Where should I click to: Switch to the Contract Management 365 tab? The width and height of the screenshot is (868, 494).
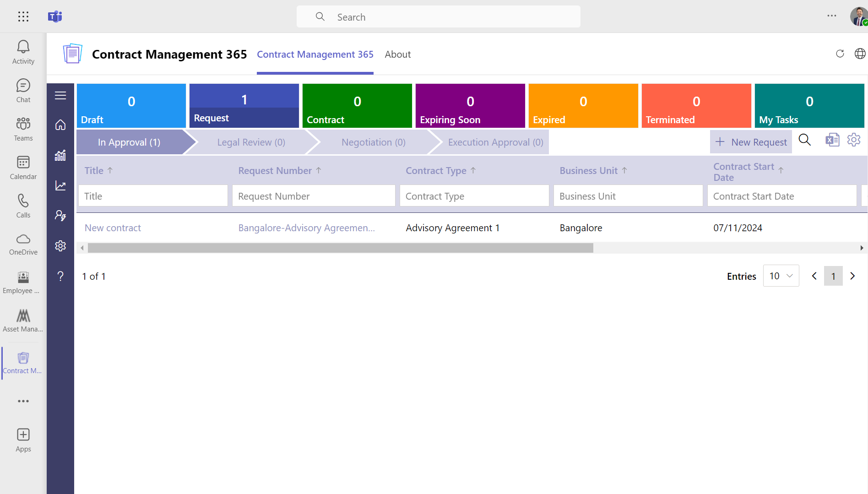[x=315, y=54]
